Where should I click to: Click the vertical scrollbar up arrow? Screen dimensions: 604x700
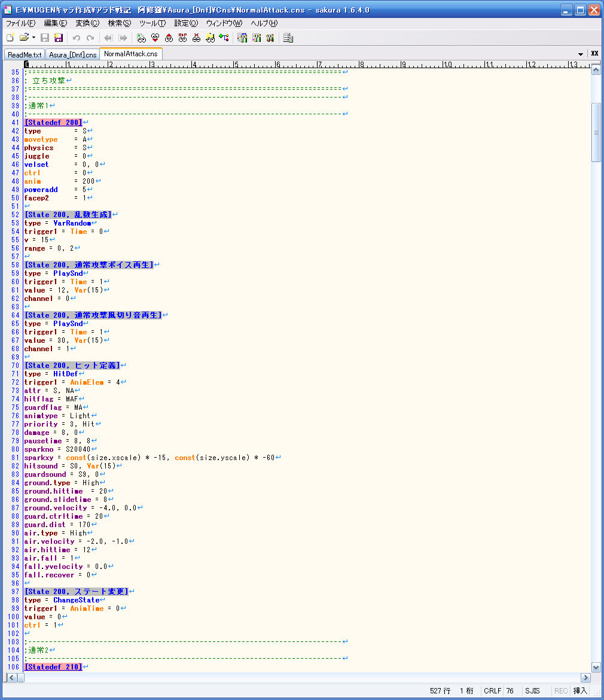pos(596,69)
